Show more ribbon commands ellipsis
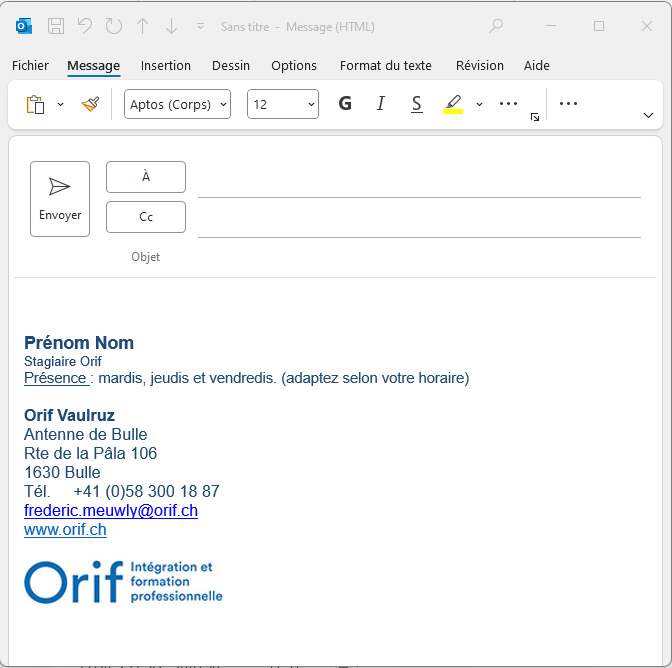 point(568,104)
